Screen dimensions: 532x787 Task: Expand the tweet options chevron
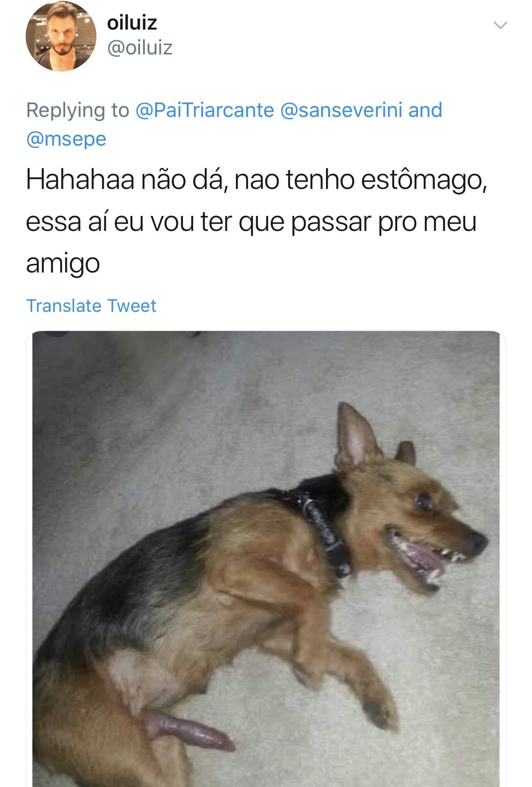500,25
